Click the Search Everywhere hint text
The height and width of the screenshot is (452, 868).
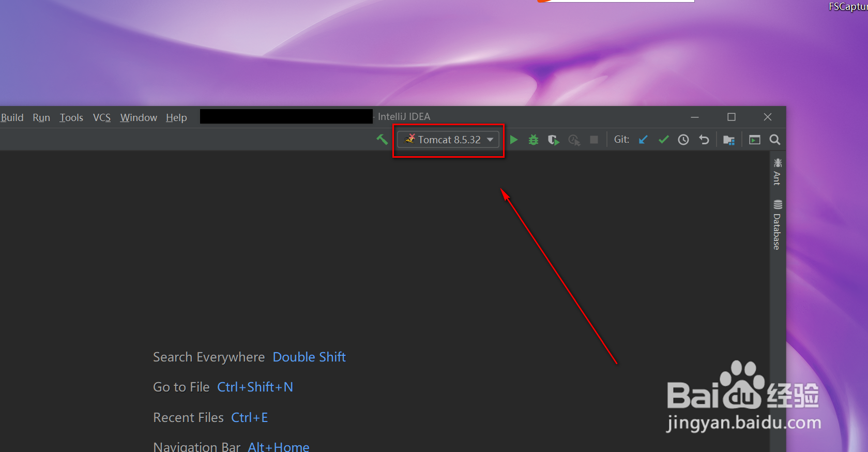[x=209, y=357]
